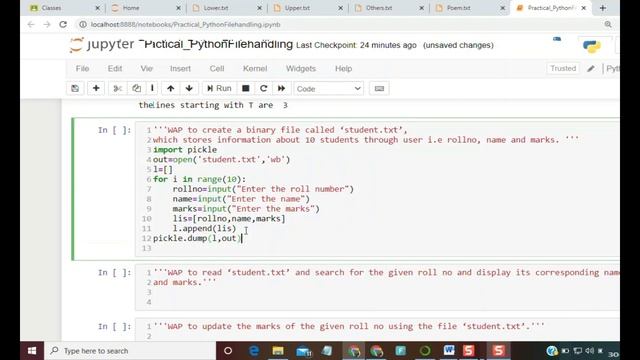Run the selected cell

[x=219, y=89]
